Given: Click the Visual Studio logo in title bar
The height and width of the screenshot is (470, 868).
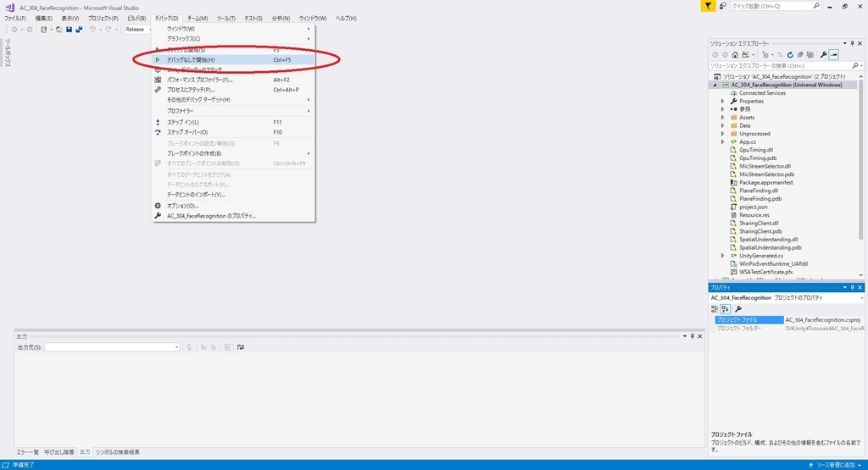Looking at the screenshot, I should (x=9, y=8).
